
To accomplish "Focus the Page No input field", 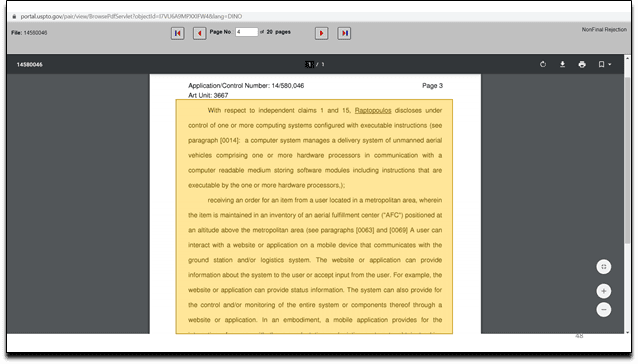I will point(247,32).
